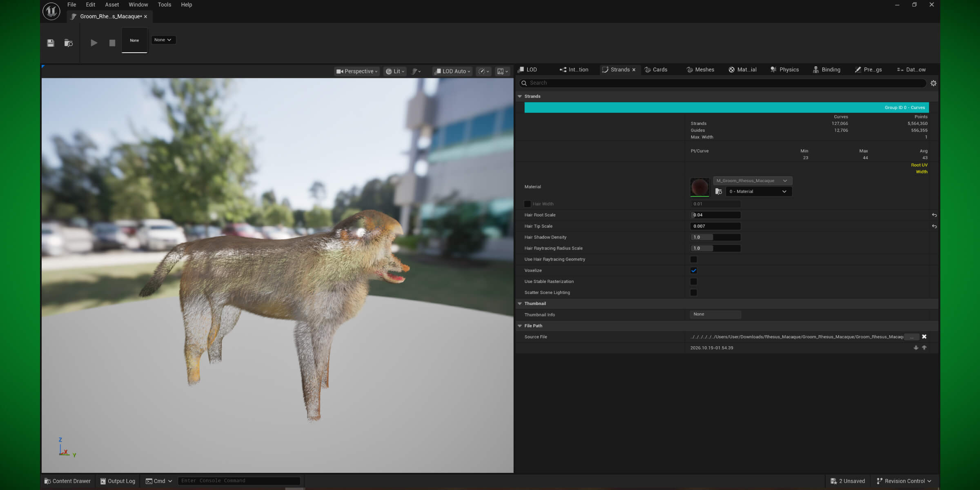Switch to the Meshes tab
The height and width of the screenshot is (490, 980).
point(700,69)
